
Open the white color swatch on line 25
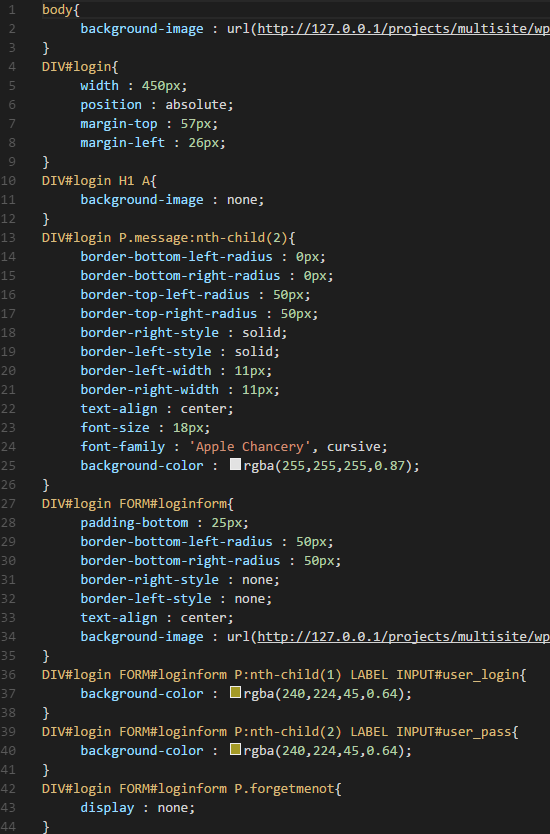[235, 464]
